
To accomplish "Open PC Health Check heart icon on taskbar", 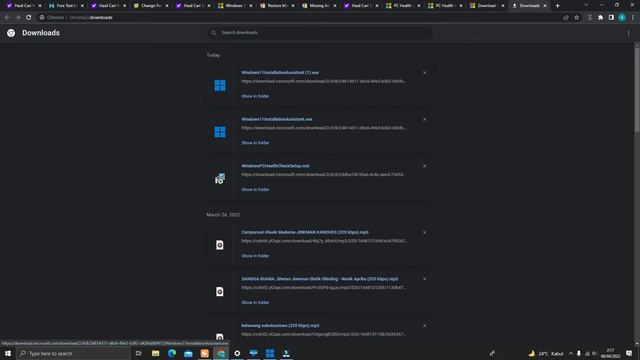I will (253, 353).
